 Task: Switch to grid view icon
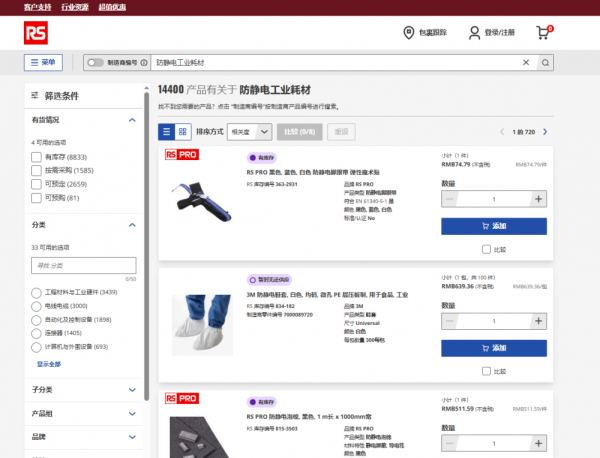click(x=183, y=132)
